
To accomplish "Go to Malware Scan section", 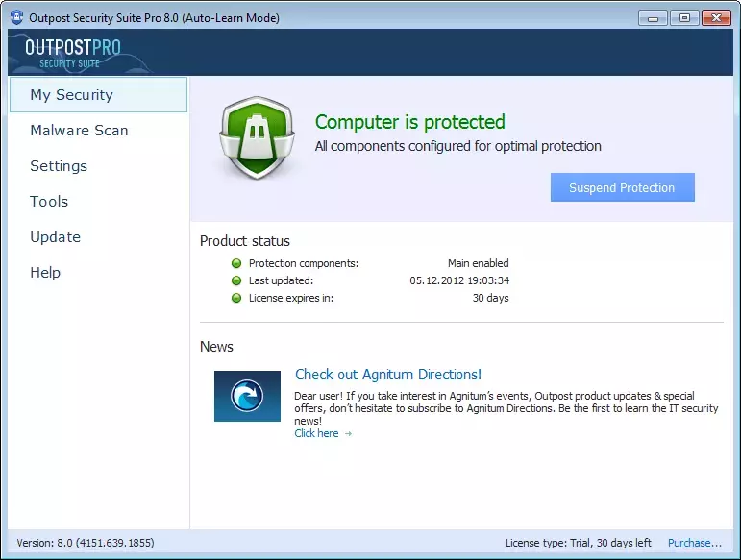I will 79,131.
